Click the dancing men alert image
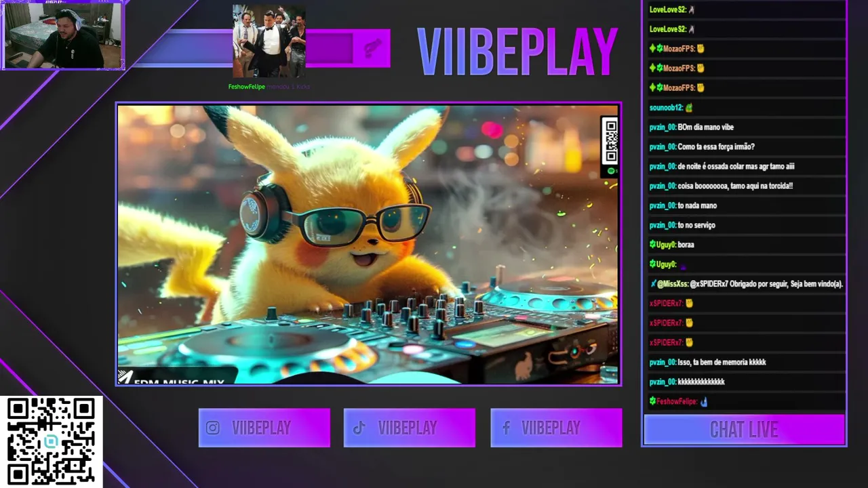 (269, 41)
